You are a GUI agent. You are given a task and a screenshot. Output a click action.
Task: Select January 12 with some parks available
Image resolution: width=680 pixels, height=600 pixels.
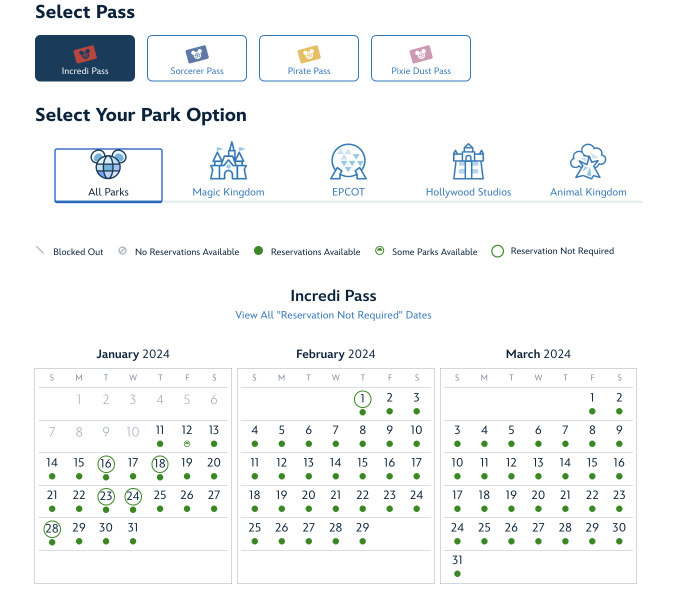pyautogui.click(x=186, y=430)
